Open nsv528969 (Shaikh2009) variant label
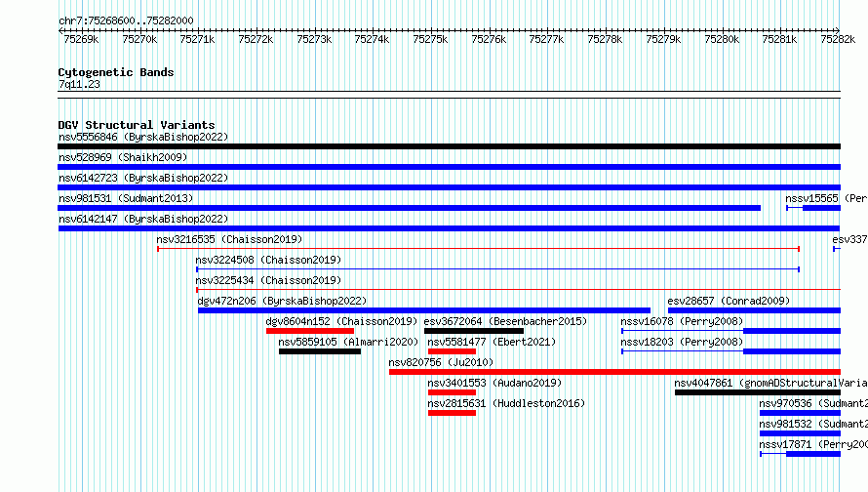Image resolution: width=868 pixels, height=492 pixels. click(123, 157)
